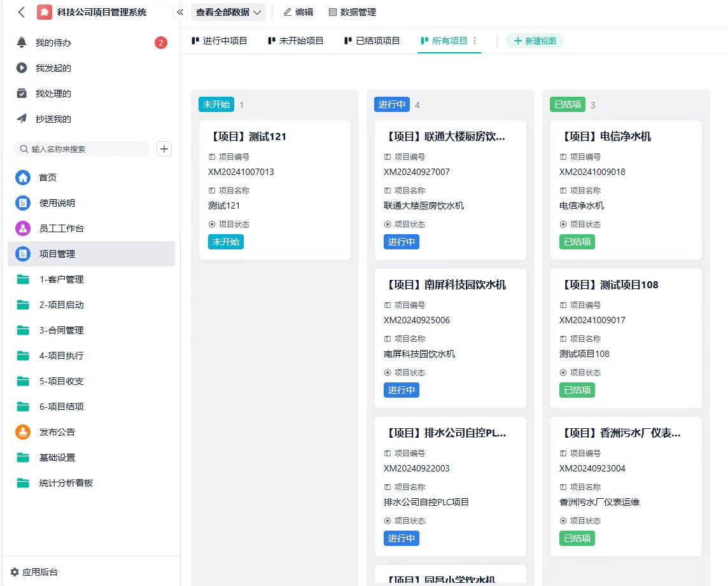This screenshot has height=586, width=728.
Task: Click the red app logo icon
Action: pos(44,12)
